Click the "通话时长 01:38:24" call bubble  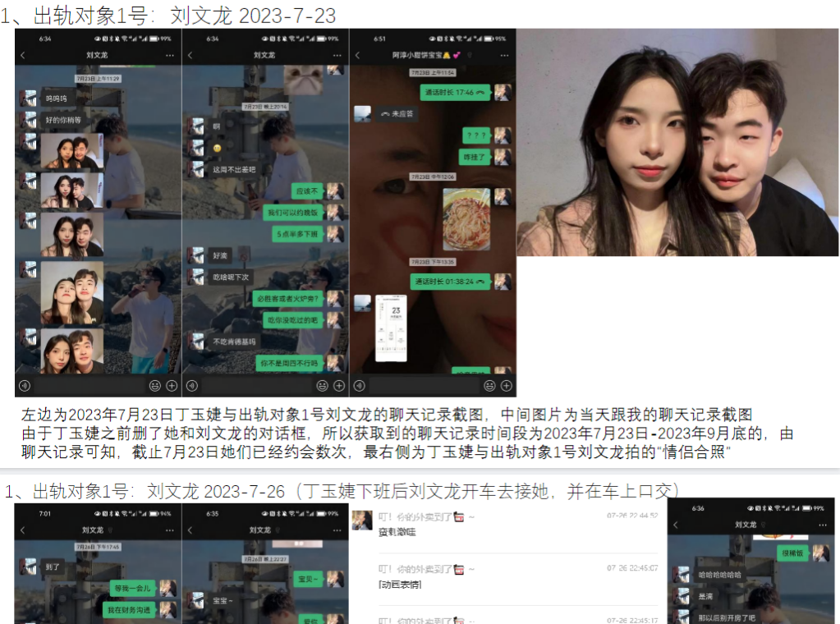[x=450, y=282]
